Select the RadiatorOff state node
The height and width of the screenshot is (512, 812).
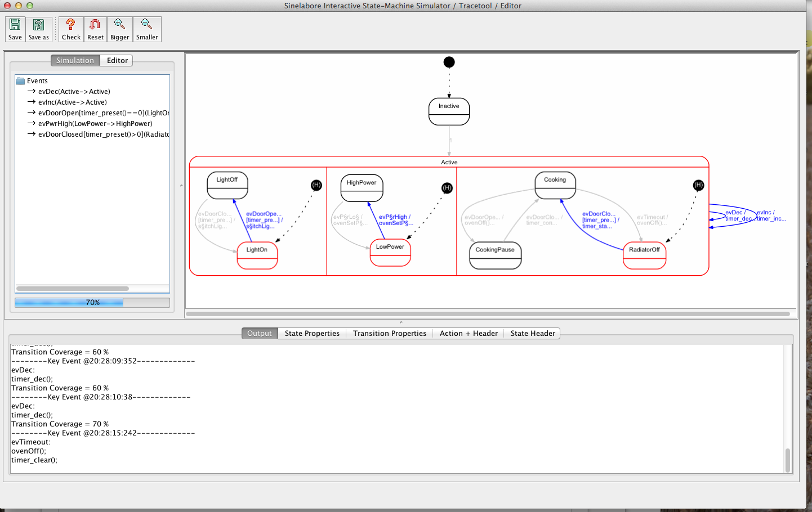point(644,255)
